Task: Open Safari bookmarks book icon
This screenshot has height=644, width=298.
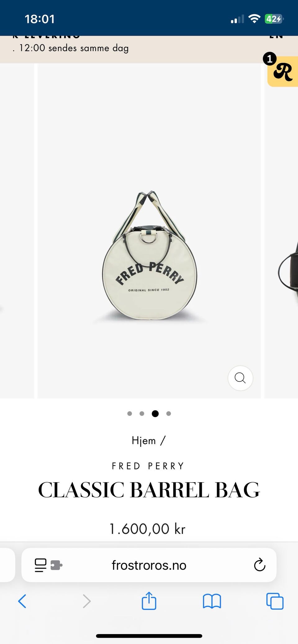Action: 212,601
